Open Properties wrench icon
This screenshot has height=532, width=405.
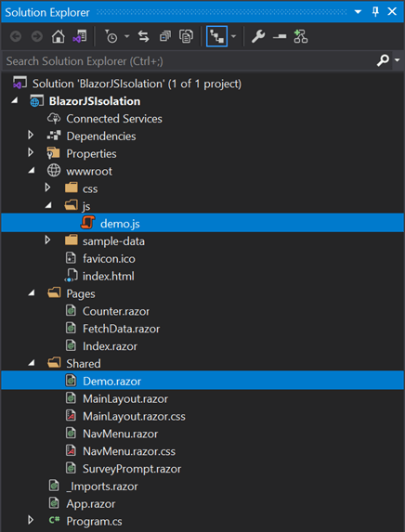click(x=258, y=36)
